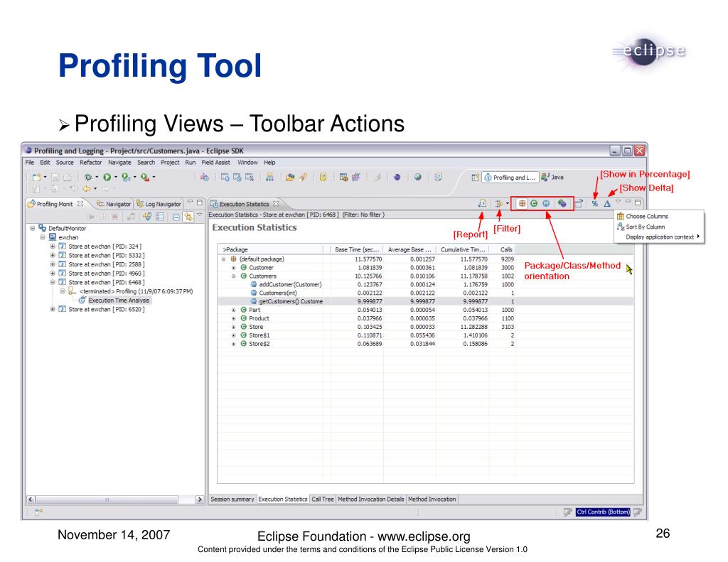Switch to the Java perspective

point(552,178)
